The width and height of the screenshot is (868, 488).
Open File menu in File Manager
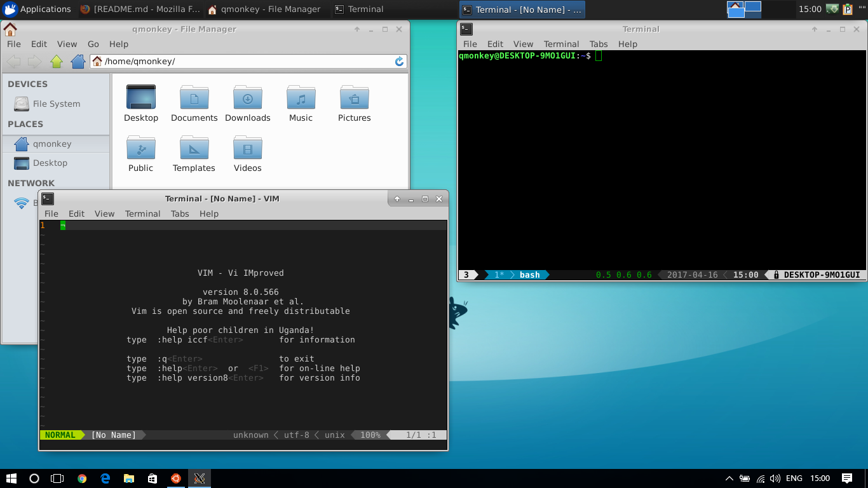(x=14, y=44)
